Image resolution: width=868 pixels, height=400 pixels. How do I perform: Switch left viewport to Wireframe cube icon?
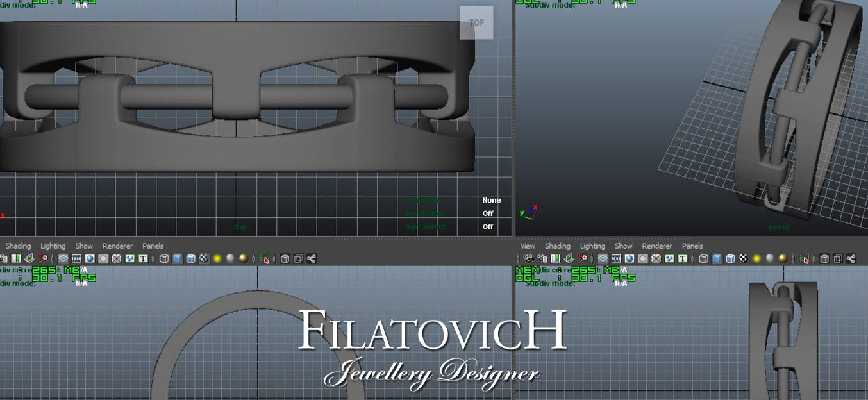point(164,258)
